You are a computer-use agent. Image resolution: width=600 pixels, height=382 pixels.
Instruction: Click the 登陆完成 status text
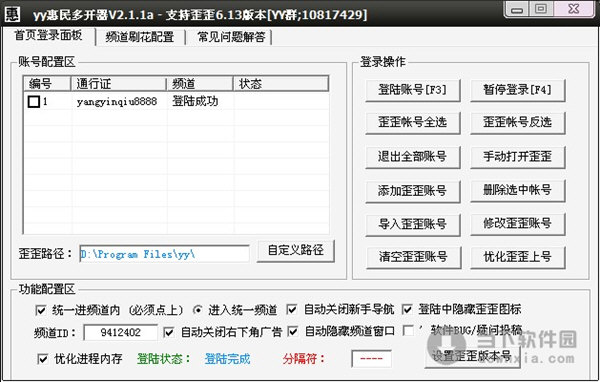pyautogui.click(x=227, y=359)
